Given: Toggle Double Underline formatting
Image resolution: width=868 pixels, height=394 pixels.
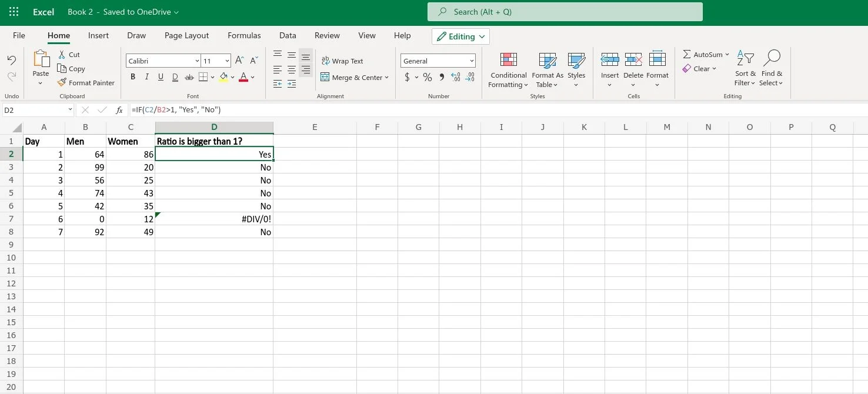Looking at the screenshot, I should pos(175,77).
